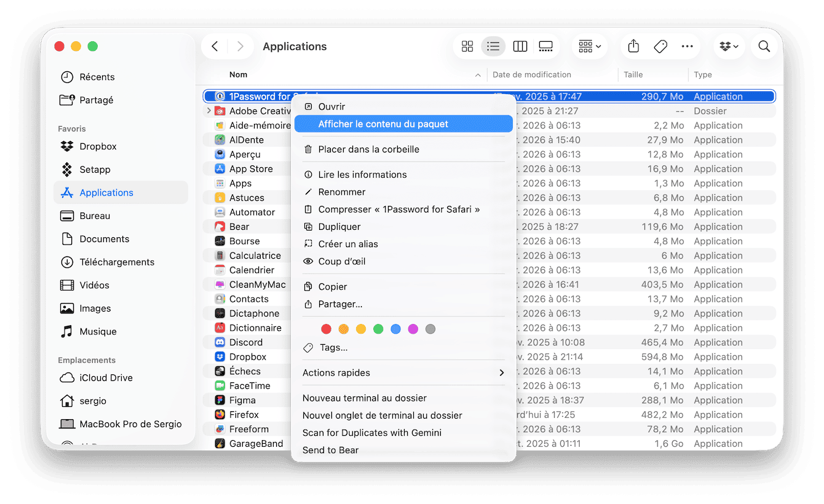This screenshot has height=504, width=824.
Task: Open Téléchargements in the sidebar
Action: (117, 262)
